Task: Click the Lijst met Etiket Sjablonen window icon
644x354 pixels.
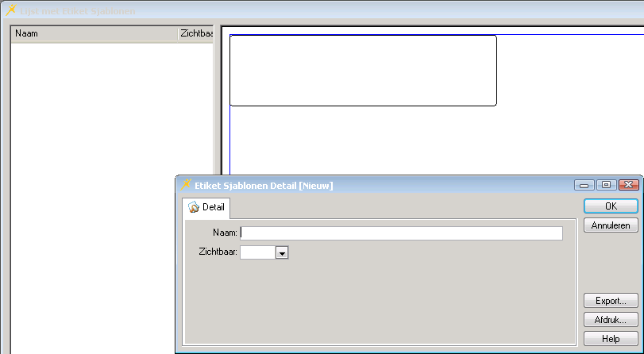Action: coord(11,11)
